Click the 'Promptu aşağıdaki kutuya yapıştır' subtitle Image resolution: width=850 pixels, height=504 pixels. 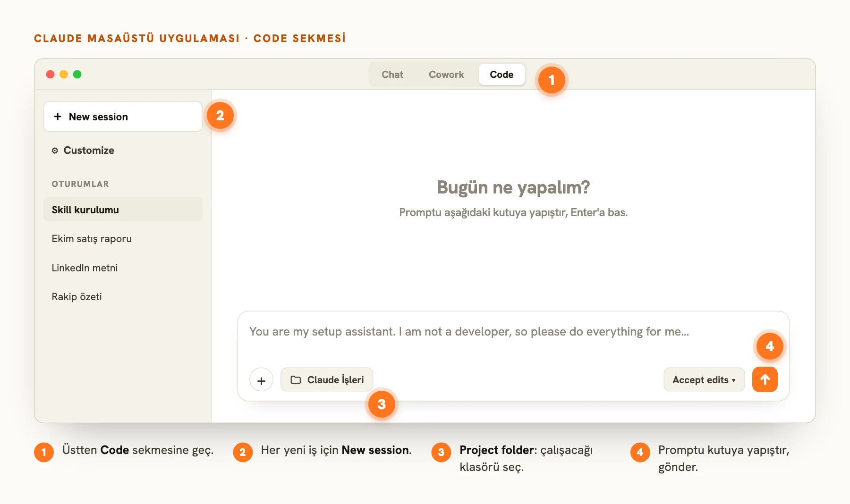coord(513,213)
